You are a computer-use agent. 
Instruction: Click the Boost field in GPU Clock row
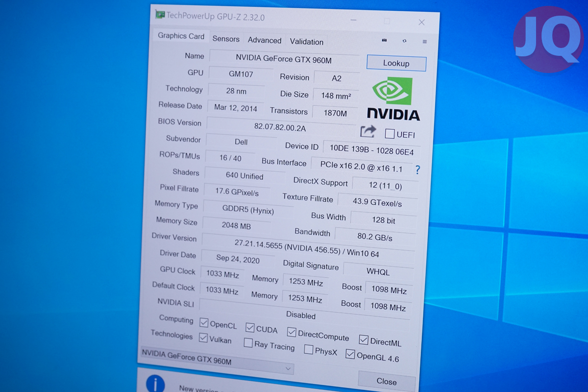coord(389,289)
